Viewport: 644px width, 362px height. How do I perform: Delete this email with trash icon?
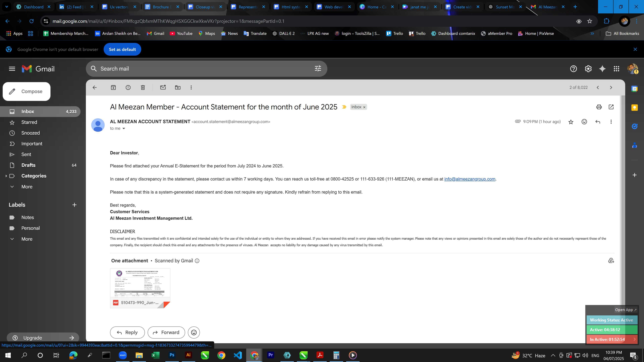[143, 87]
